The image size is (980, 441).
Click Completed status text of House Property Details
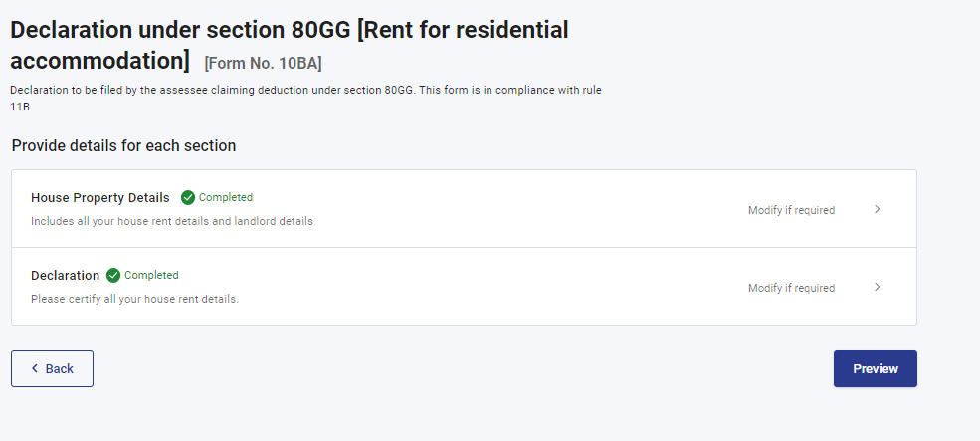pos(226,197)
